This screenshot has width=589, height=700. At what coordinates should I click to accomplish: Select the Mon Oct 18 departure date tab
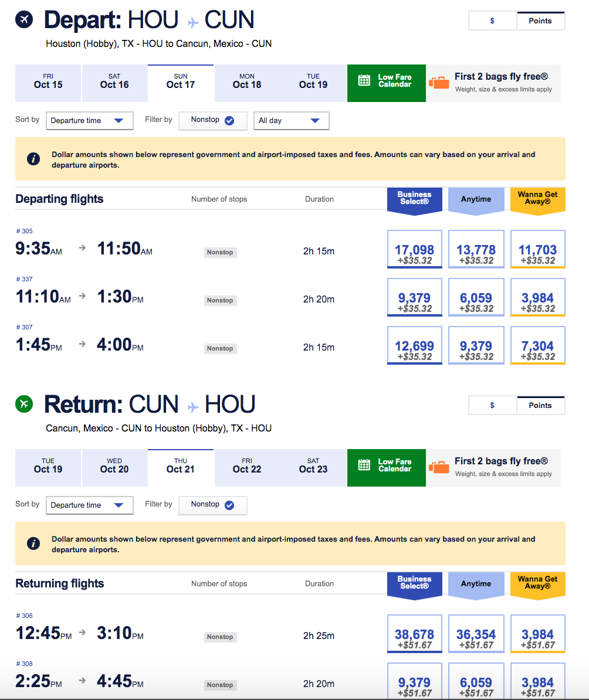click(247, 81)
